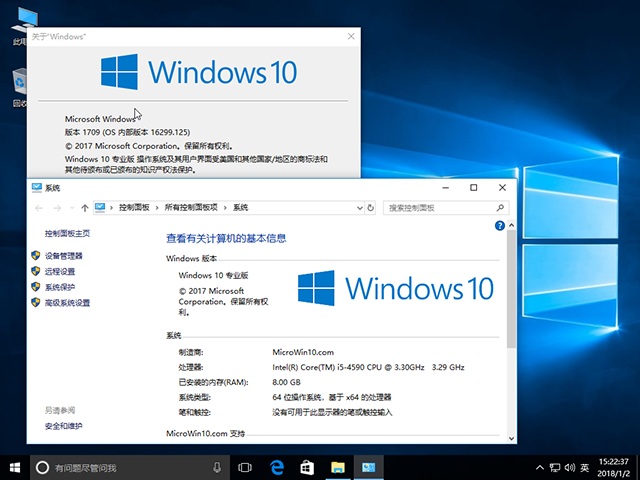Open the address bar history dropdown

tap(360, 208)
